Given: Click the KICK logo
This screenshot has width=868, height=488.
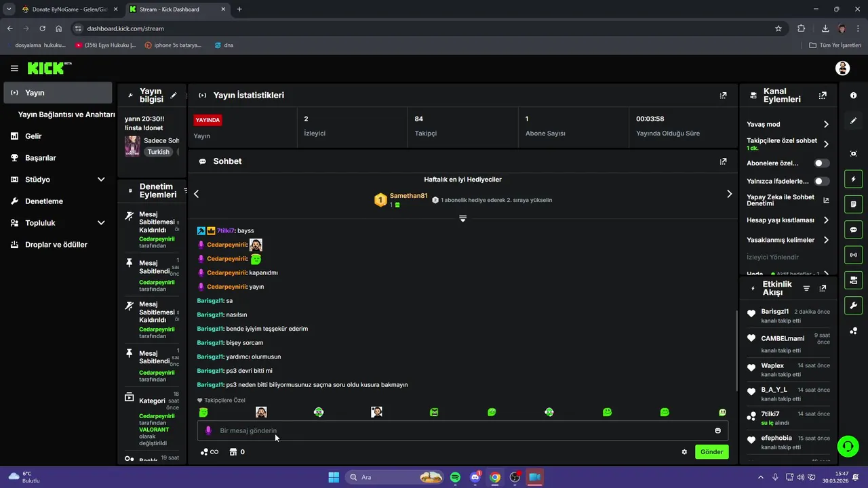Looking at the screenshot, I should 49,68.
